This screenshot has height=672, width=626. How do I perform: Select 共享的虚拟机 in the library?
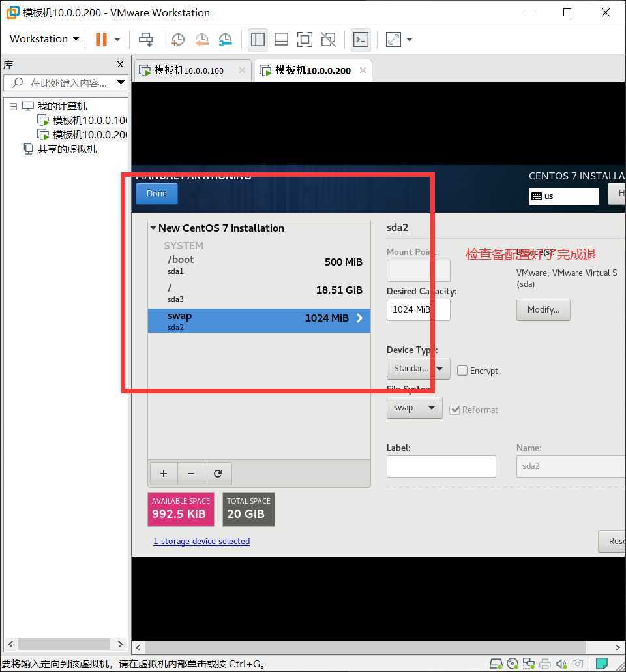(60, 149)
